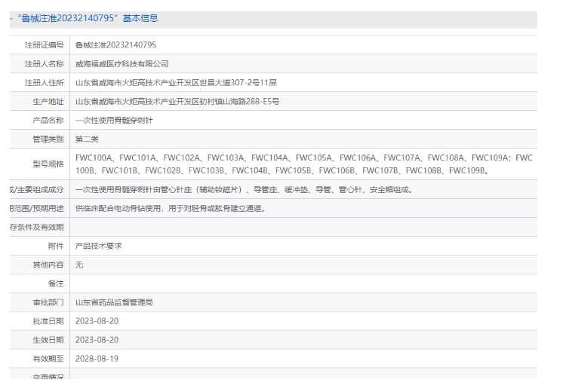Select the composition text mentioning 管心针座

tap(244, 189)
